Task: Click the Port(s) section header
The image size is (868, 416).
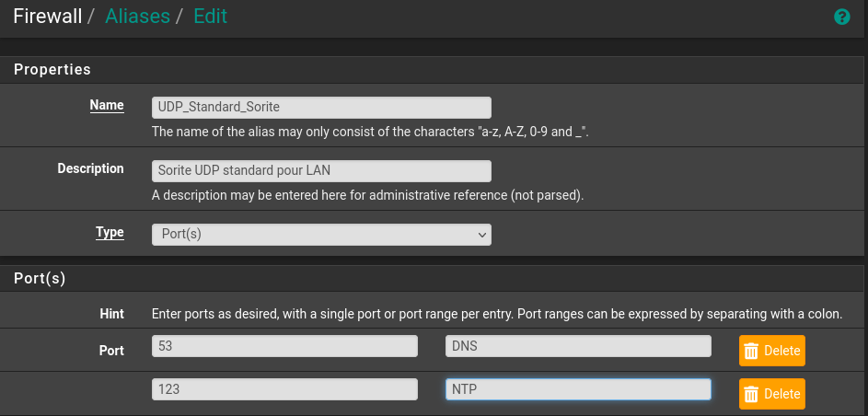Action: (432, 278)
